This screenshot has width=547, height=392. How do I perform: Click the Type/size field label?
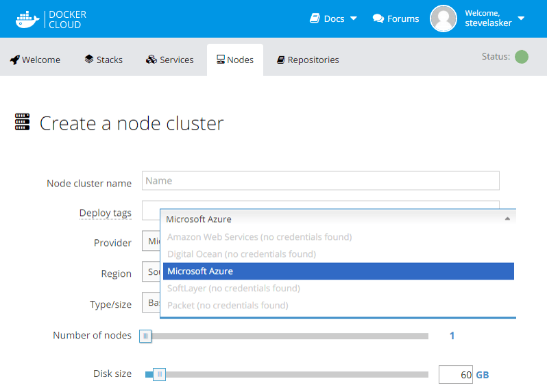[x=110, y=304]
